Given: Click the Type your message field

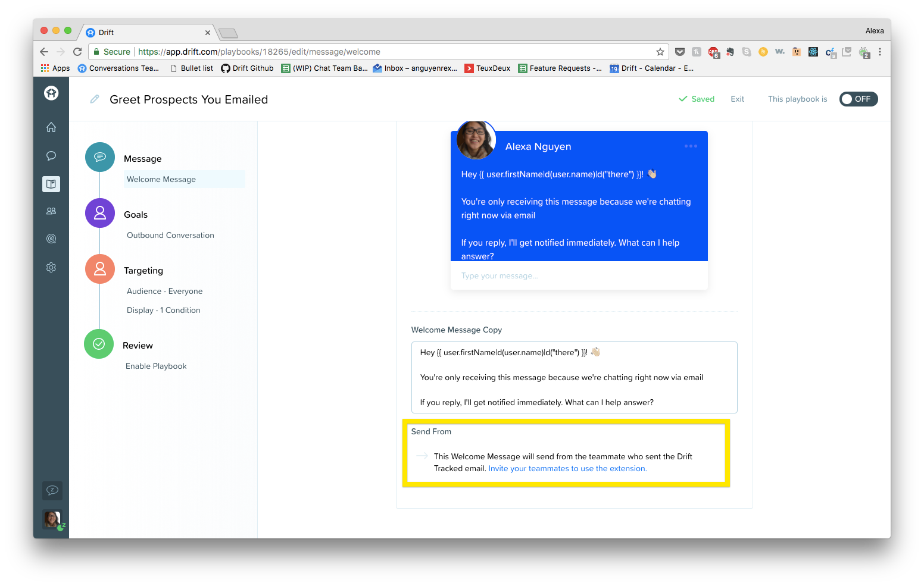Looking at the screenshot, I should 579,275.
